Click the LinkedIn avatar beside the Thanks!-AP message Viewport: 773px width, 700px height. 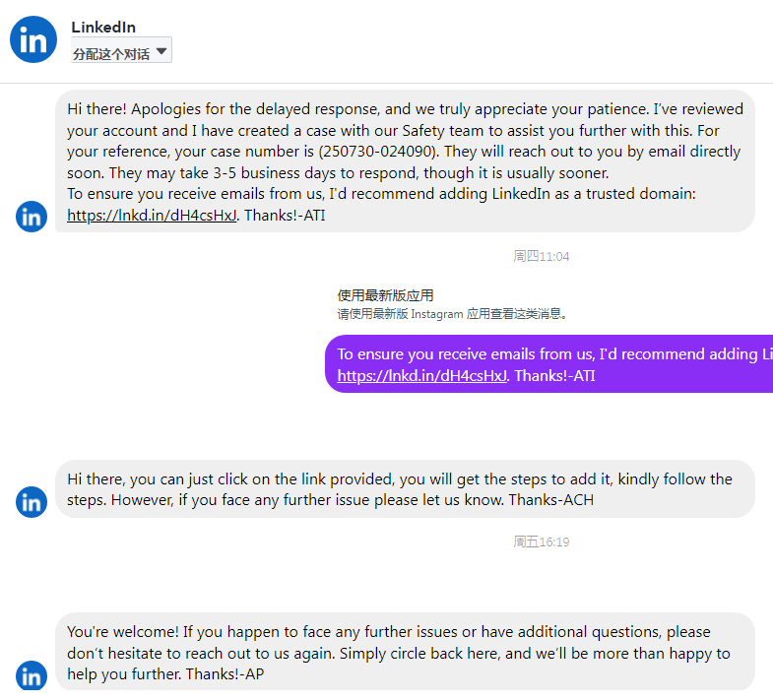tap(32, 676)
